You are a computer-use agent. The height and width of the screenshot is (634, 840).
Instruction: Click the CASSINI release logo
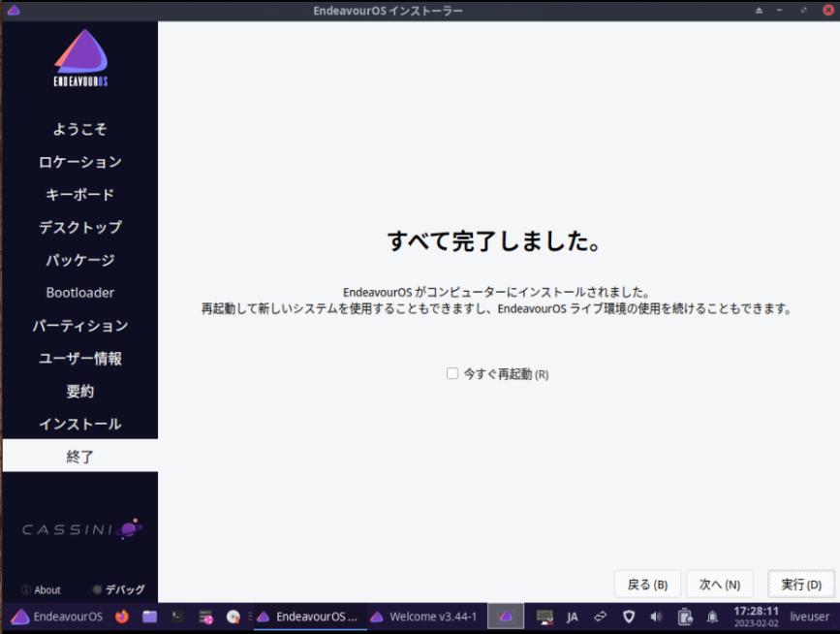[82, 529]
